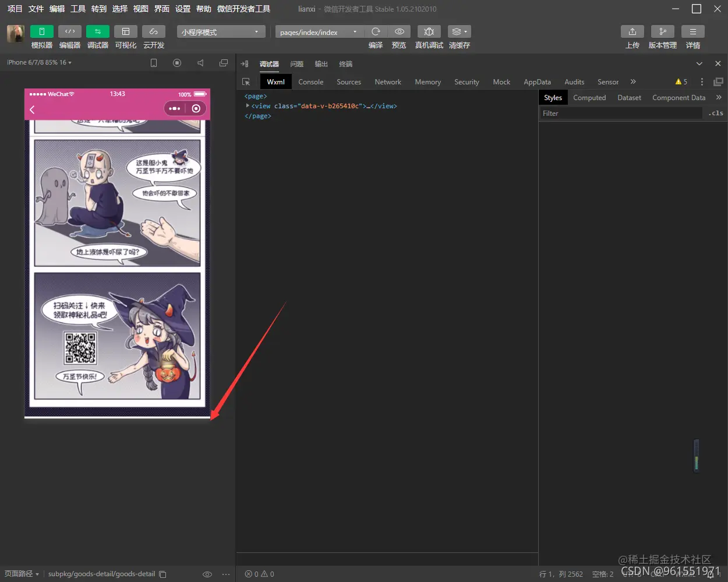Toggle the debugger (调试器) panel button

click(98, 31)
